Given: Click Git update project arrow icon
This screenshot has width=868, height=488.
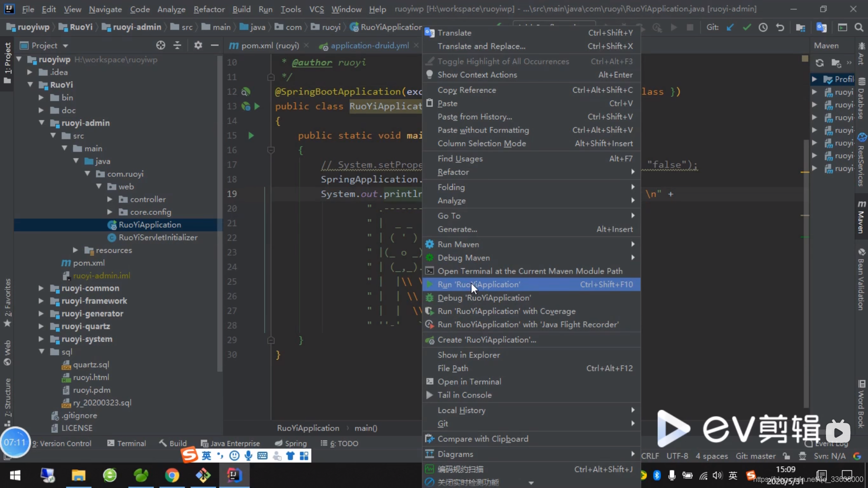Looking at the screenshot, I should pyautogui.click(x=730, y=28).
